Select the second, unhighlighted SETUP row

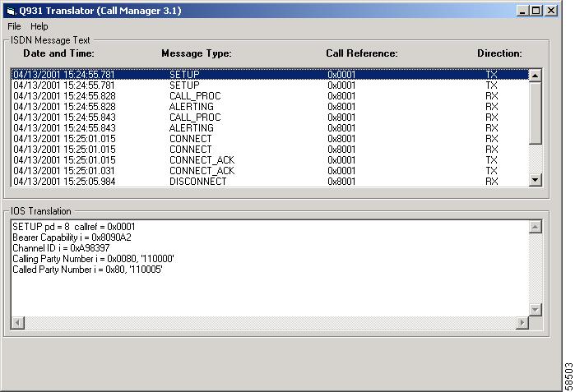point(270,85)
